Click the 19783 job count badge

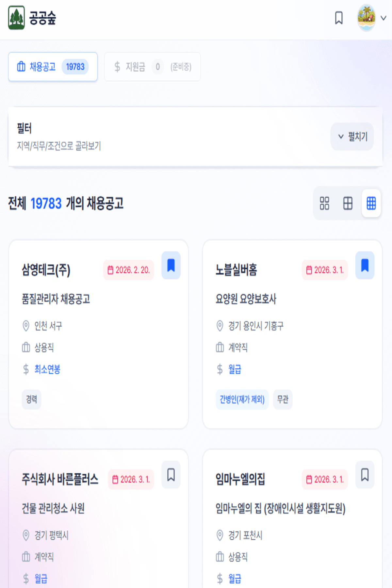pos(75,67)
